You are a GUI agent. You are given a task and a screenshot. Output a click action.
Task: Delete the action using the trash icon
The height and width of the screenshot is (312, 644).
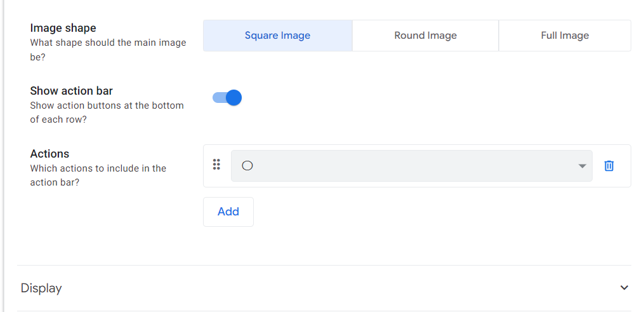(x=609, y=166)
